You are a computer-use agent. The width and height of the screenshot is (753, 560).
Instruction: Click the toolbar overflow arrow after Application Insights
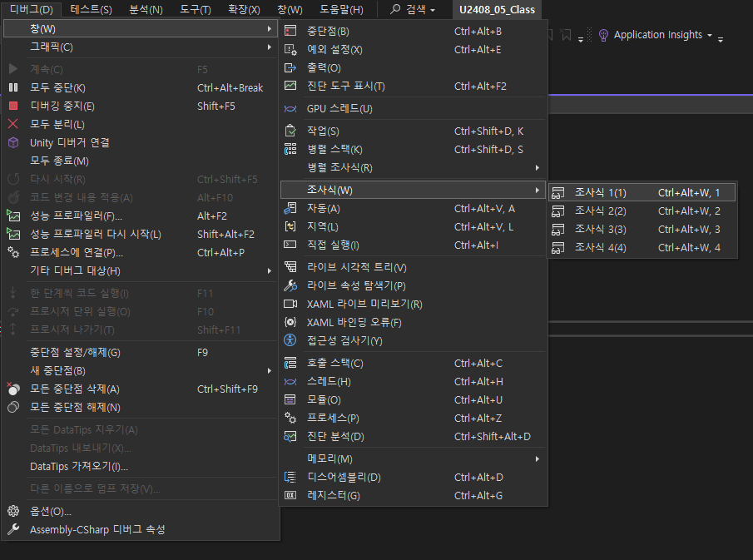point(721,39)
